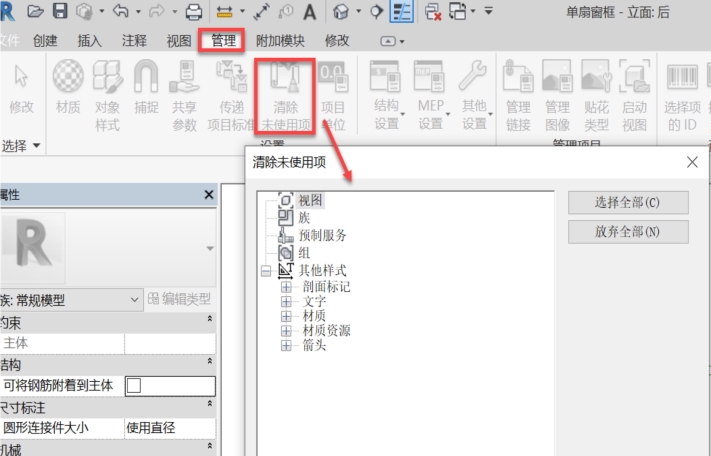Select the Aligned Dimension tool

pos(262,12)
